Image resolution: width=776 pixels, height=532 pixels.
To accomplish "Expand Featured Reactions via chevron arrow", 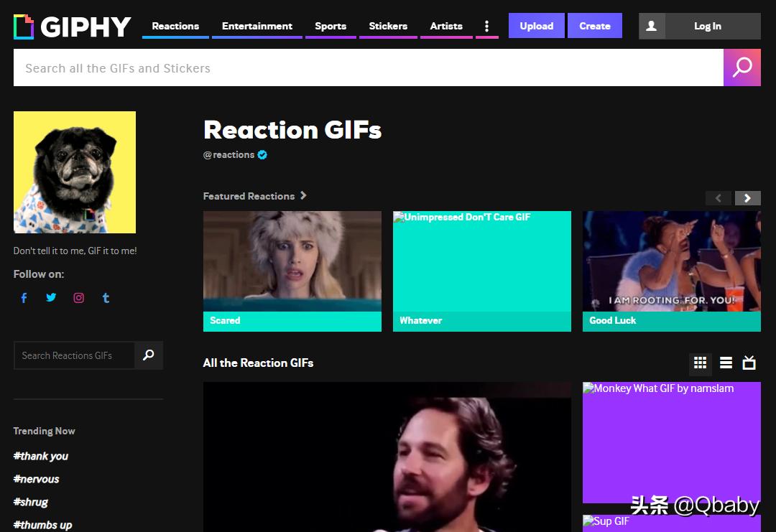I will point(303,196).
